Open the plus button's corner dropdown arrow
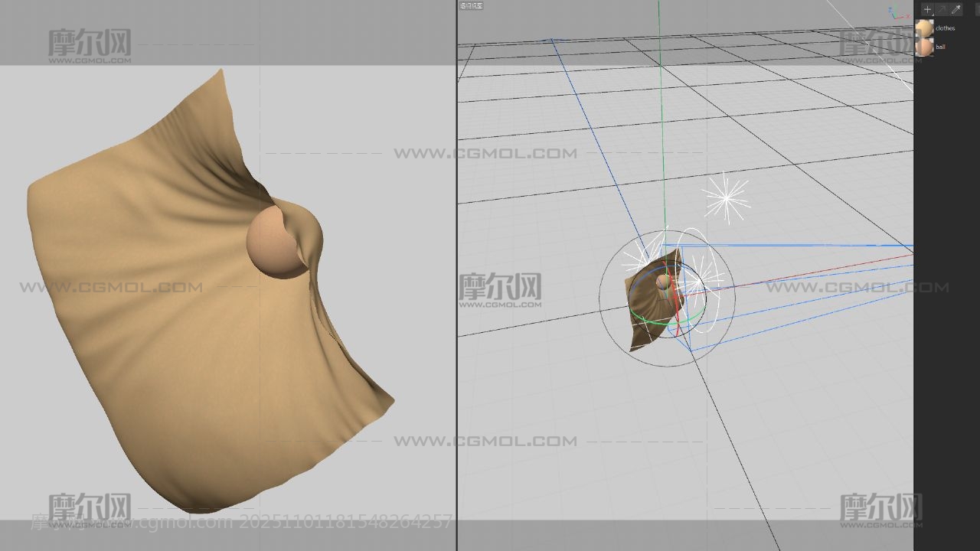This screenshot has height=551, width=980. (x=933, y=15)
